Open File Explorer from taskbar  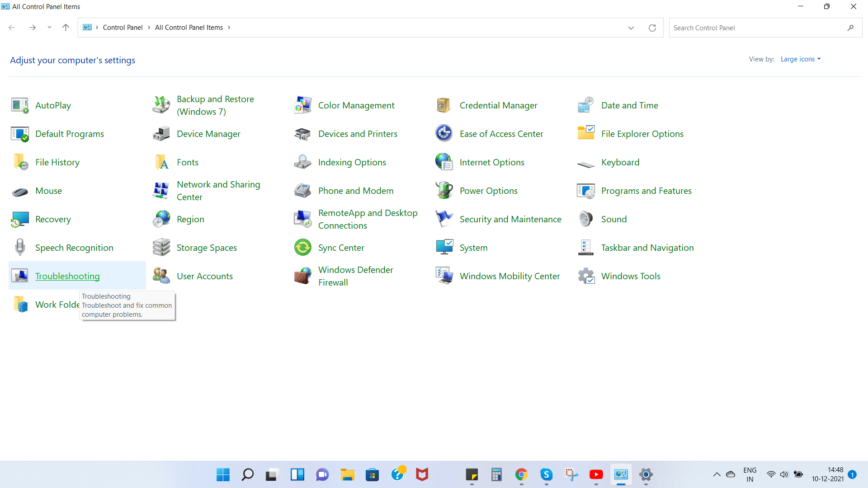(x=347, y=474)
